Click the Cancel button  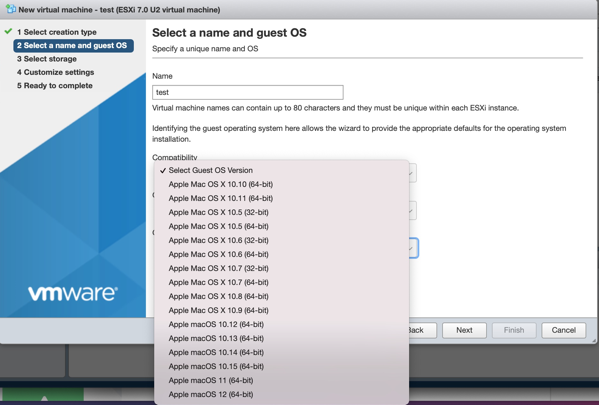[563, 330]
